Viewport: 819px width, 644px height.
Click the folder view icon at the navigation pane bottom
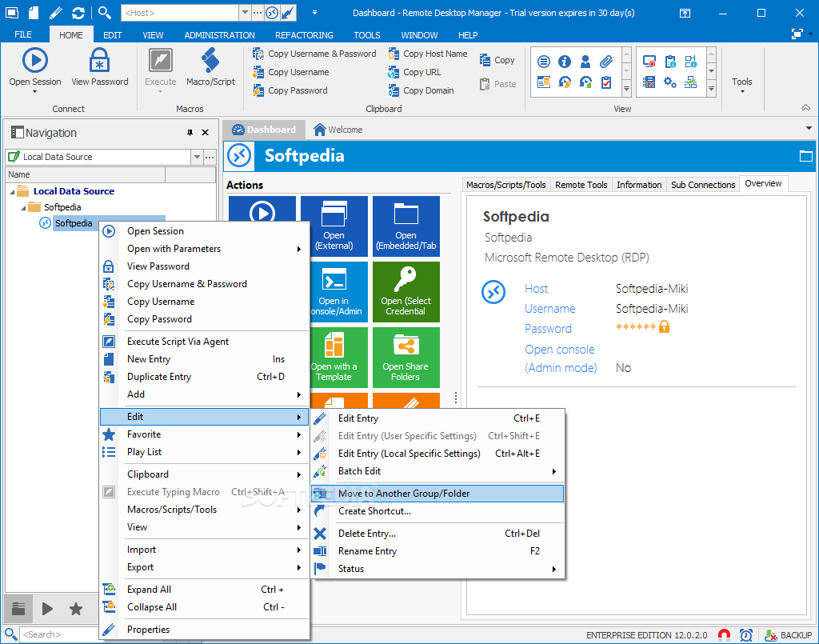click(x=19, y=609)
